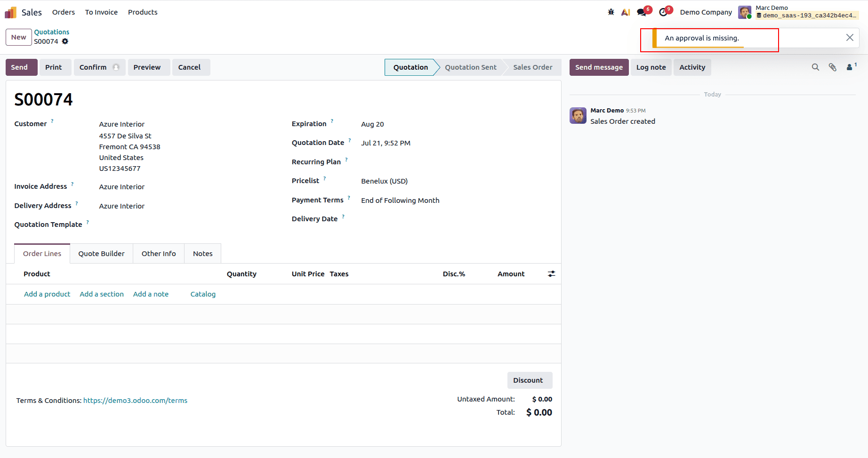Select the Quotation status stage
The height and width of the screenshot is (458, 868).
coord(410,67)
